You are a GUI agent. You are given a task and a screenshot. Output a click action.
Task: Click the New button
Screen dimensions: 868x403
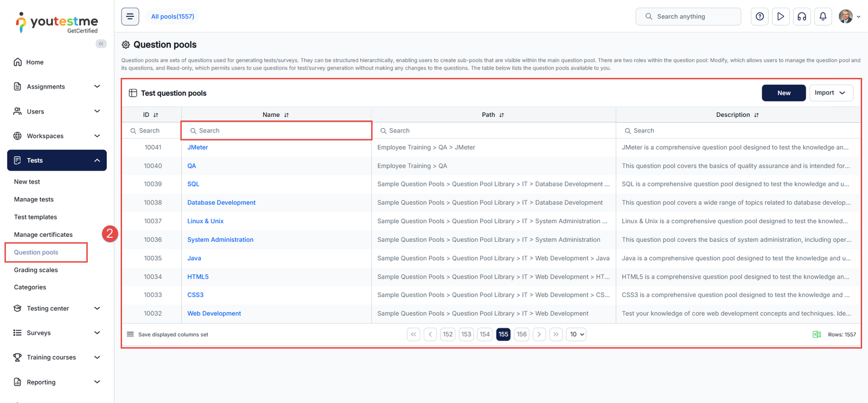pos(783,93)
